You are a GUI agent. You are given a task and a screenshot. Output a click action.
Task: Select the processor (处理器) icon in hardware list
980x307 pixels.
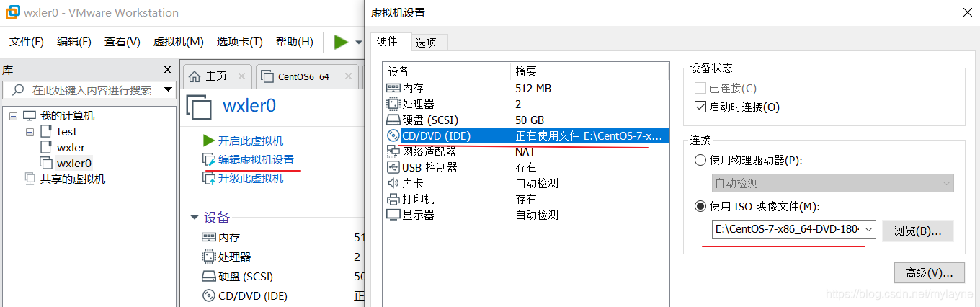coord(393,104)
